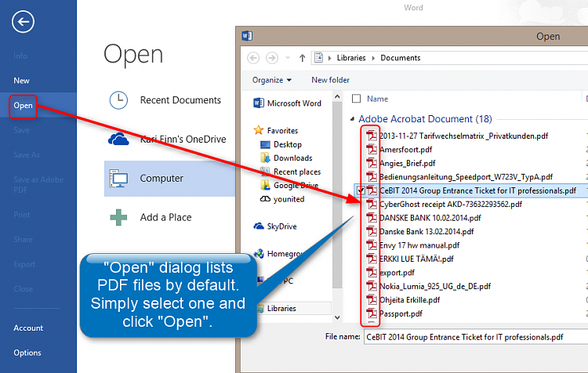Open Desktop in the navigation pane
The width and height of the screenshot is (588, 373).
click(x=281, y=144)
